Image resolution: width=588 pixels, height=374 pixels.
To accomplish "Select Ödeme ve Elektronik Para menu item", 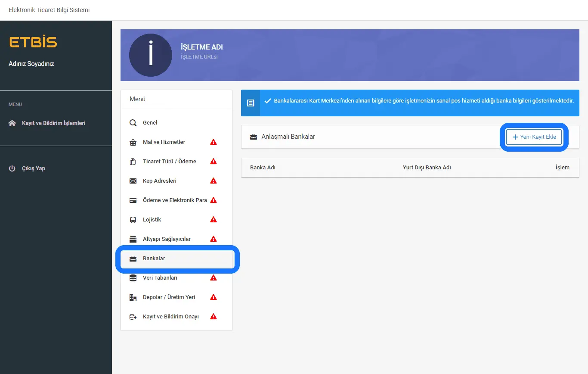I will [x=175, y=200].
